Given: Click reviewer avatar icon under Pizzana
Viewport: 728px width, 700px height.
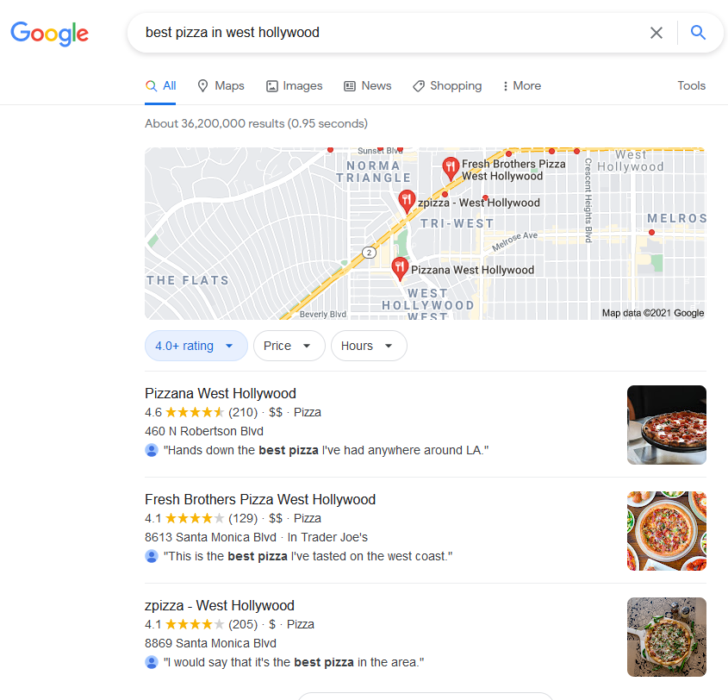Looking at the screenshot, I should (152, 450).
